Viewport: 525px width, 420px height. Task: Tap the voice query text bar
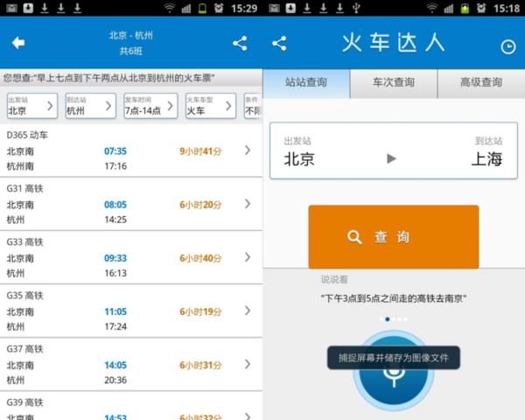tap(131, 78)
